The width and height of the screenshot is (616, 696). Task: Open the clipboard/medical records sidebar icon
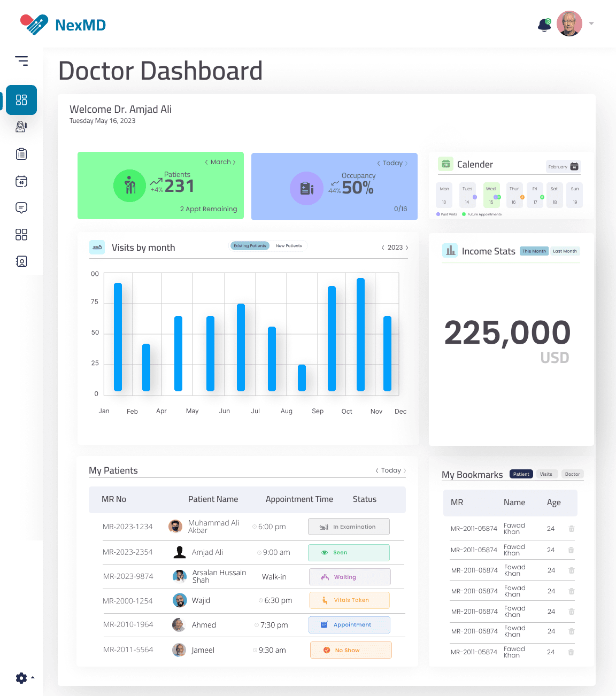point(21,154)
